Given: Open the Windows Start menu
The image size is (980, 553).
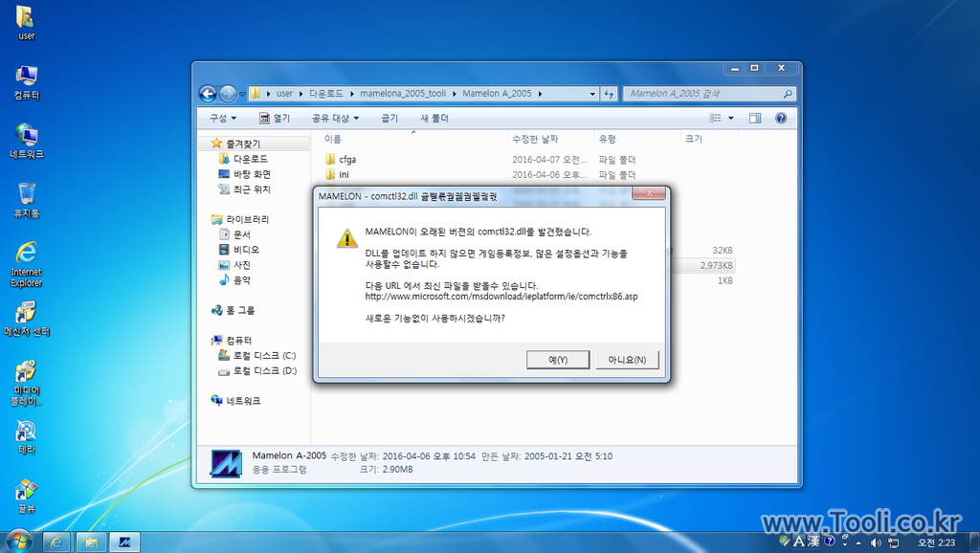Looking at the screenshot, I should [x=19, y=542].
